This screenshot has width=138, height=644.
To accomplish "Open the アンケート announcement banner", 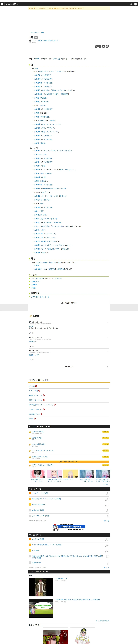I will click(x=69, y=8).
